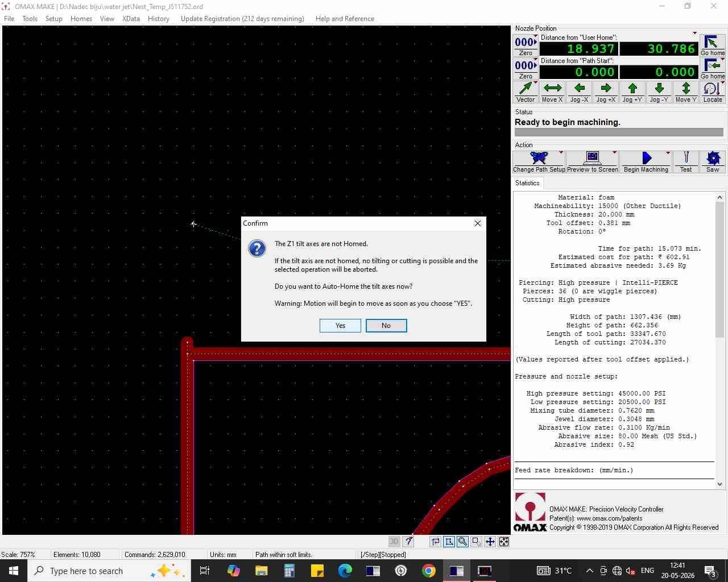The image size is (728, 582).
Task: Click Preview to Screen
Action: (x=592, y=162)
